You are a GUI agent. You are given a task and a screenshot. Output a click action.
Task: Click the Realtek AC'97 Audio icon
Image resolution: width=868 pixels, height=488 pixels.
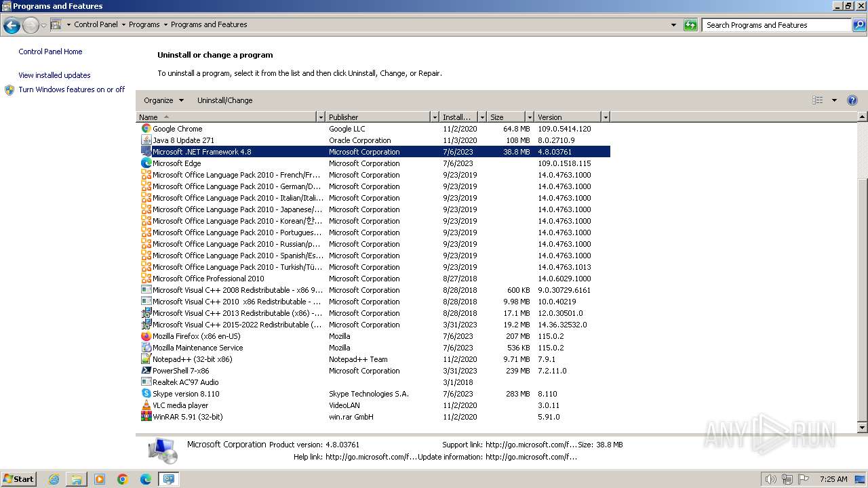[x=146, y=382]
